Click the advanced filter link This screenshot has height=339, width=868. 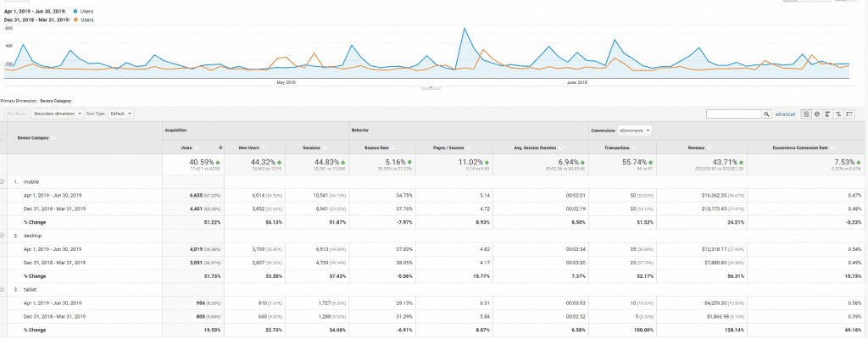(785, 113)
